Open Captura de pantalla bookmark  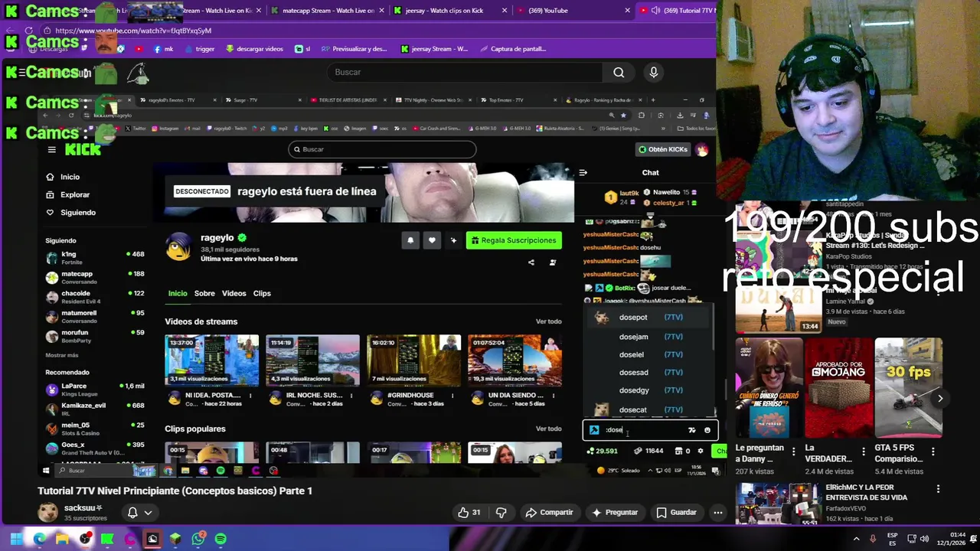[512, 49]
